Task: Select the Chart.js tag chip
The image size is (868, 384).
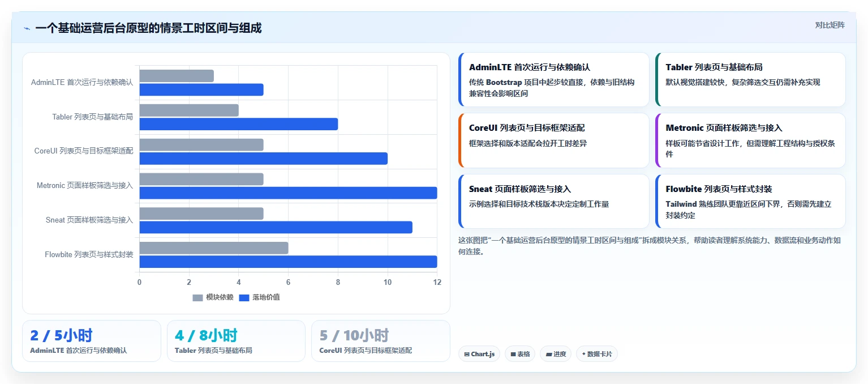Action: coord(479,354)
